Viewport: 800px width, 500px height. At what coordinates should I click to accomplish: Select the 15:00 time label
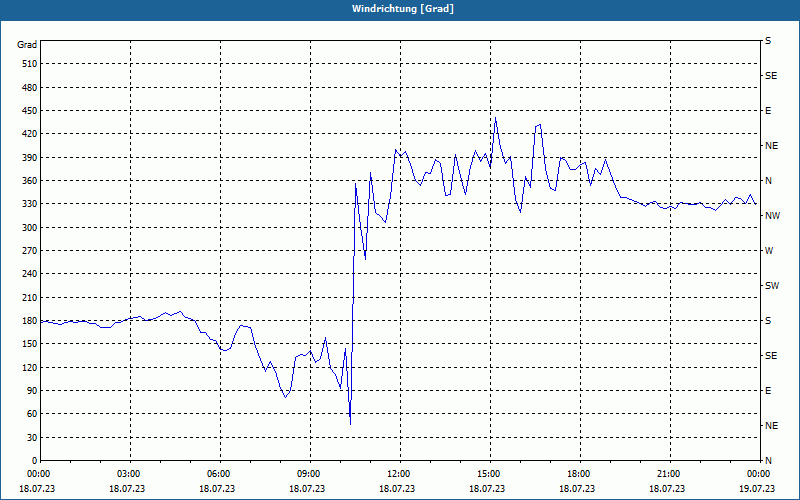[x=488, y=474]
